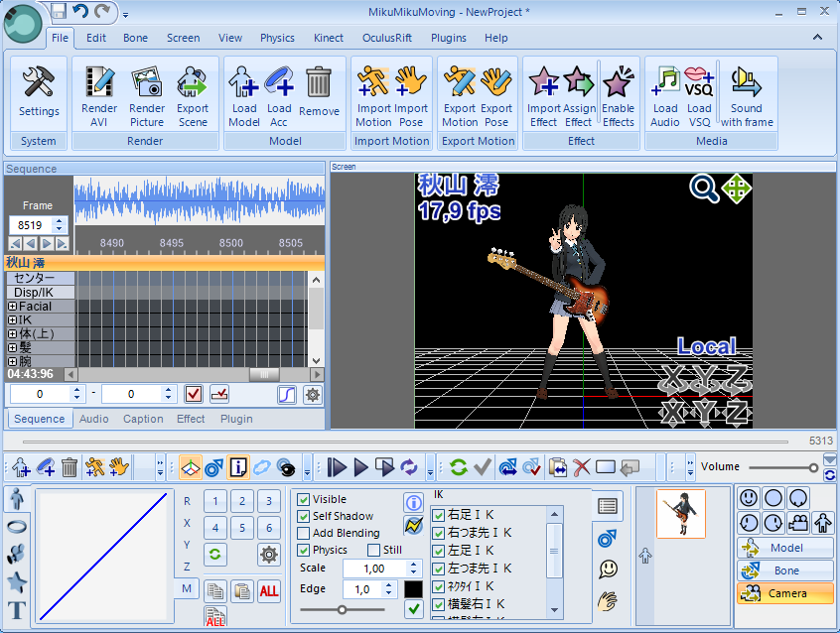Screen dimensions: 840x633
Task: Collapse the ribbon with the chevron
Action: coord(817,37)
